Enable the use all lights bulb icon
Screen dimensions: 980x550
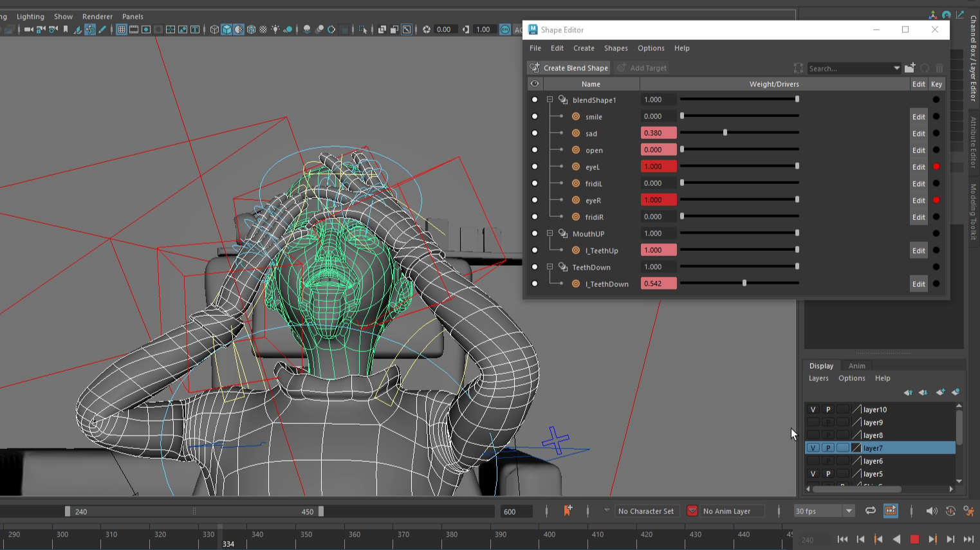pyautogui.click(x=275, y=30)
